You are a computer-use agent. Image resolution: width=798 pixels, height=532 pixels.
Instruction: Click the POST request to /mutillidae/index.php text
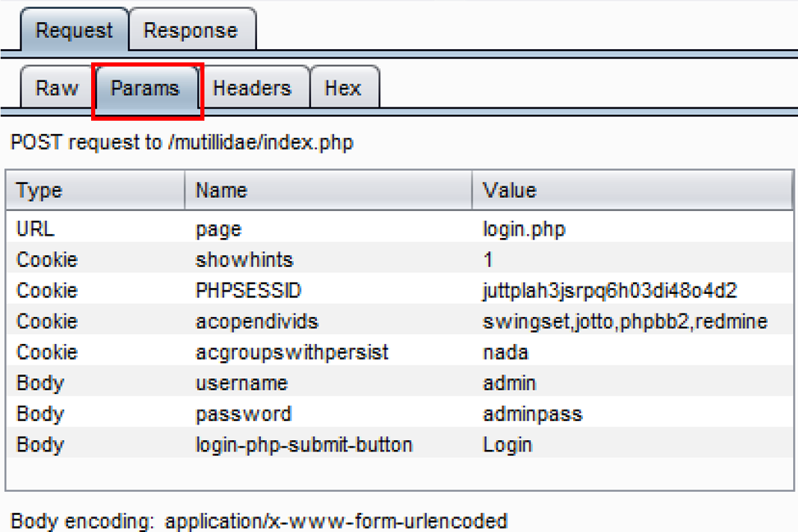(x=181, y=143)
